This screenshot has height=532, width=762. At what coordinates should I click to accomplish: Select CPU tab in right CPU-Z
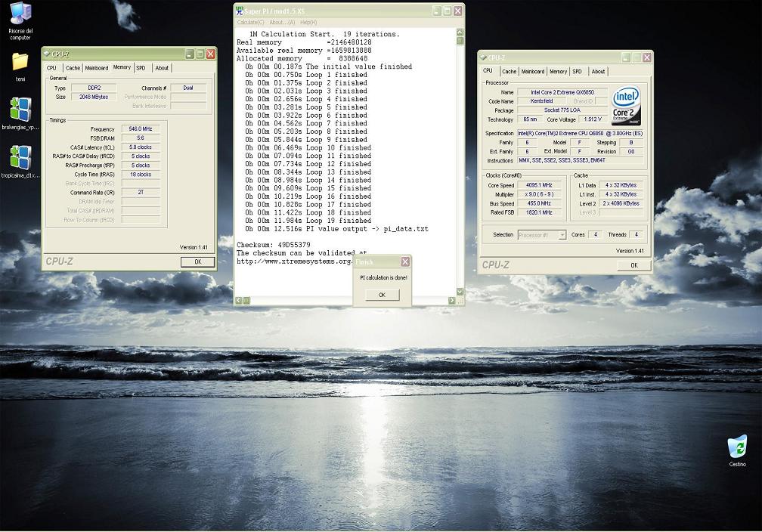click(488, 70)
